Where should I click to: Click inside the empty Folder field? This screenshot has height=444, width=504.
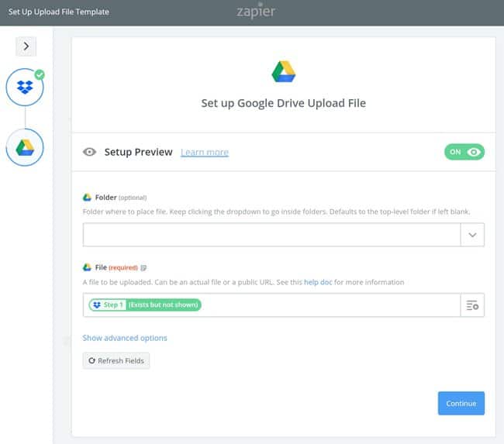[271, 235]
